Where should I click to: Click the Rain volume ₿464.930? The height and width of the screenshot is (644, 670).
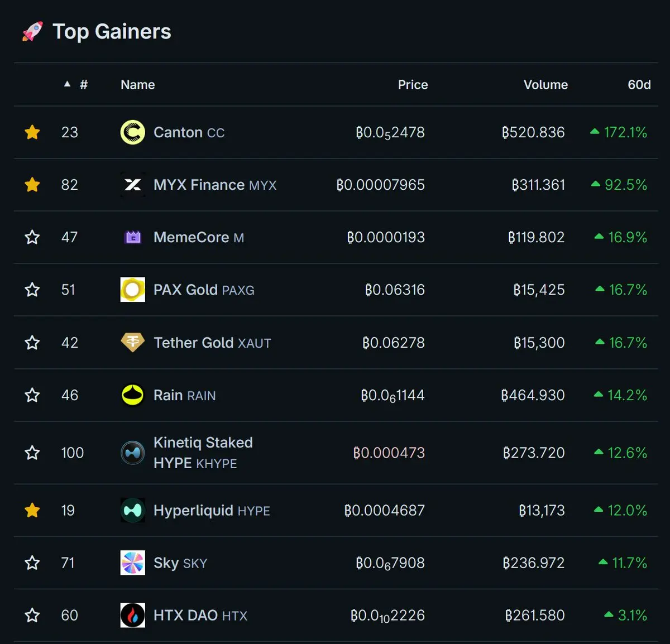point(533,395)
